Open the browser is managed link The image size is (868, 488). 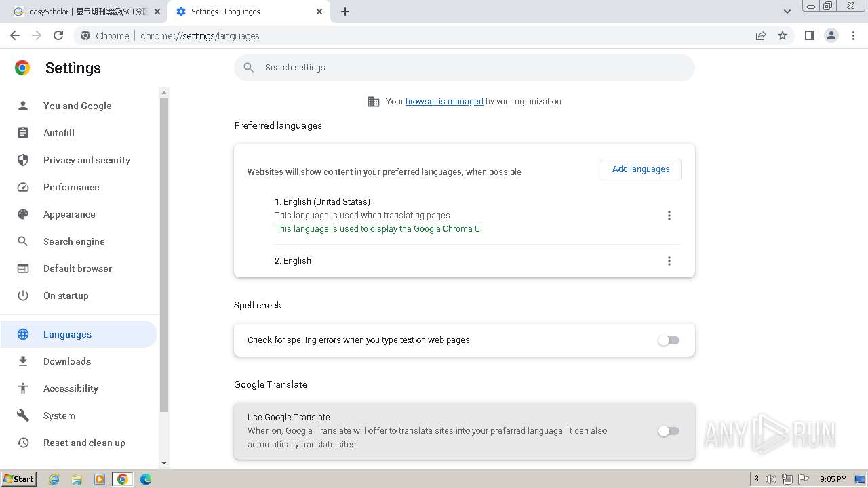click(444, 102)
